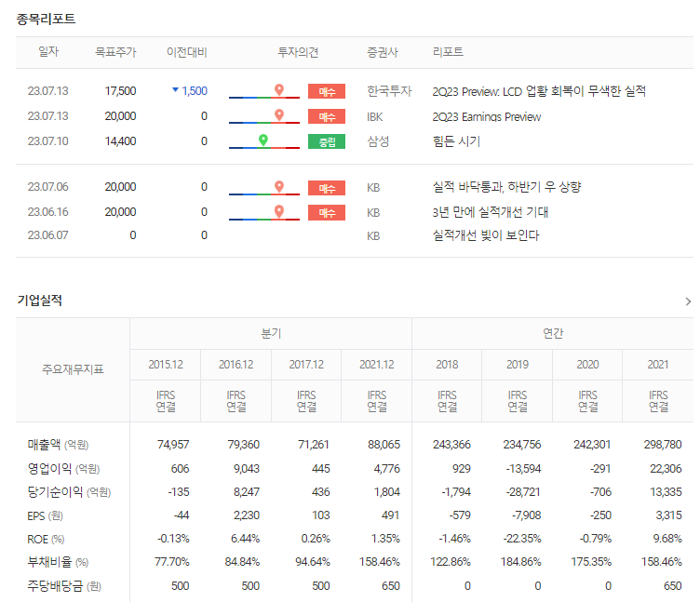The height and width of the screenshot is (602, 700).
Task: Click the blue down arrow next to 1,500
Action: [175, 90]
